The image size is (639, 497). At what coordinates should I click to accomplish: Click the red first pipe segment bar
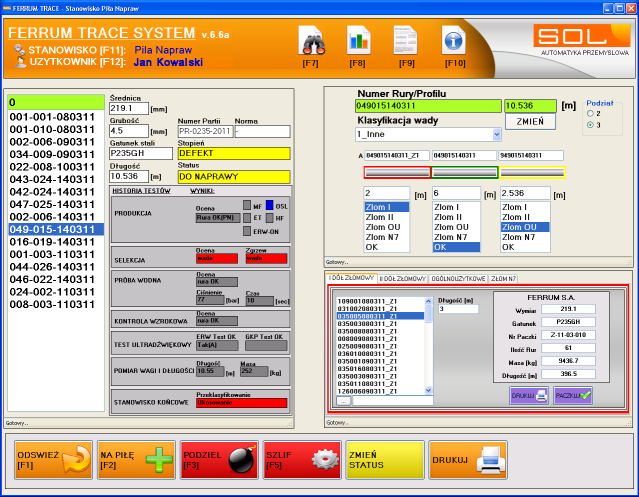[x=397, y=172]
